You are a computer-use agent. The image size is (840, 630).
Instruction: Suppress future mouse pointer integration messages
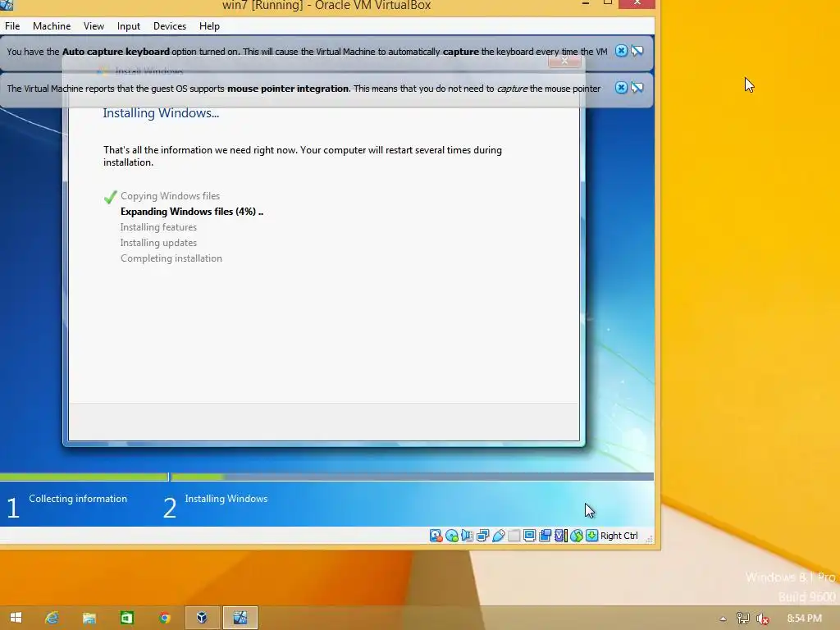click(x=637, y=88)
